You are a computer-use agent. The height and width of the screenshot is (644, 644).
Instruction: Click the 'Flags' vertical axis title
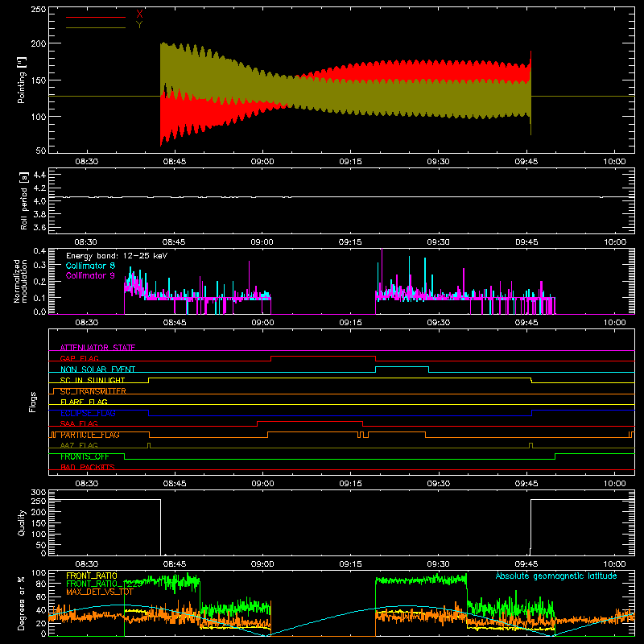pyautogui.click(x=32, y=402)
